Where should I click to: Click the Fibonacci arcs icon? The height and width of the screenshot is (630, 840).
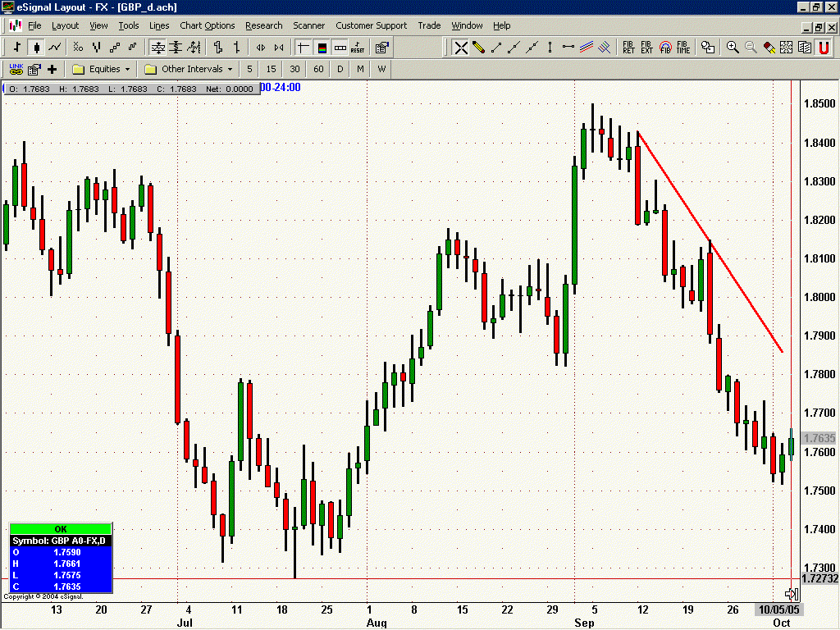(x=664, y=48)
